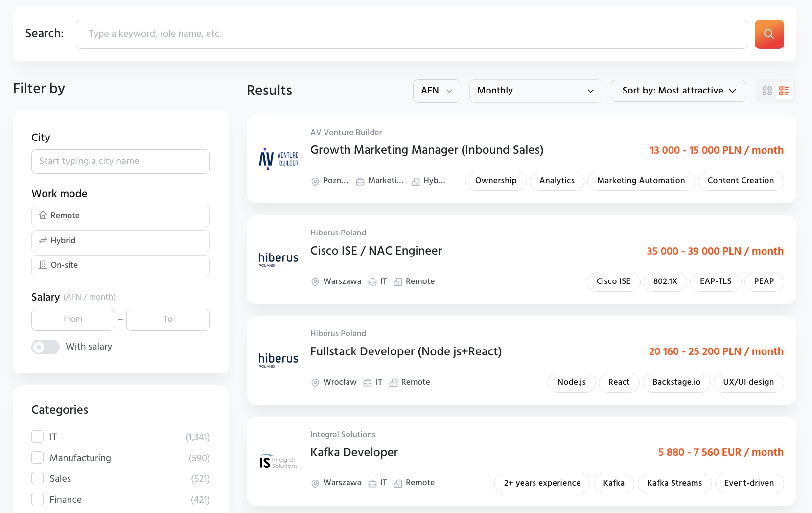Select the Hybrid work mode option

tap(120, 241)
